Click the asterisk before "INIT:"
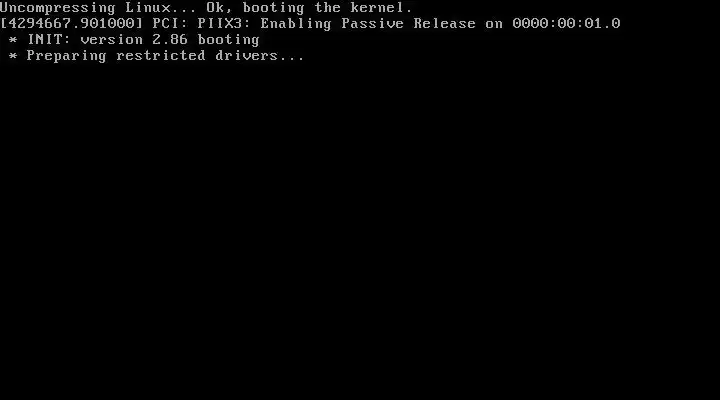Viewport: 720px width, 400px height. click(13, 40)
